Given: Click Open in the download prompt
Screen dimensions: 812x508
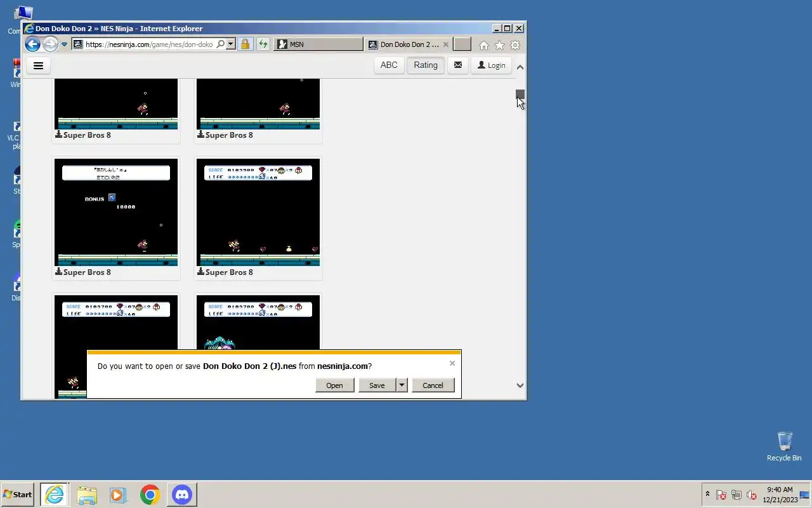Looking at the screenshot, I should pyautogui.click(x=334, y=385).
